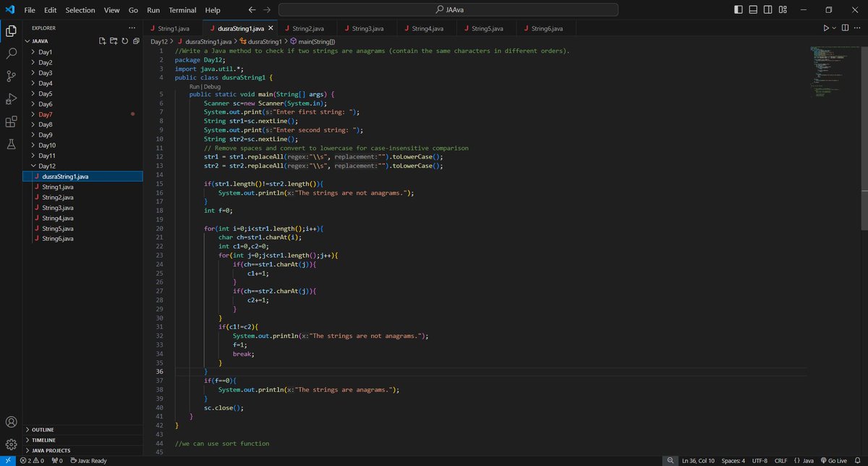This screenshot has width=868, height=466.
Task: Open the Accounts menu icon
Action: 12,422
